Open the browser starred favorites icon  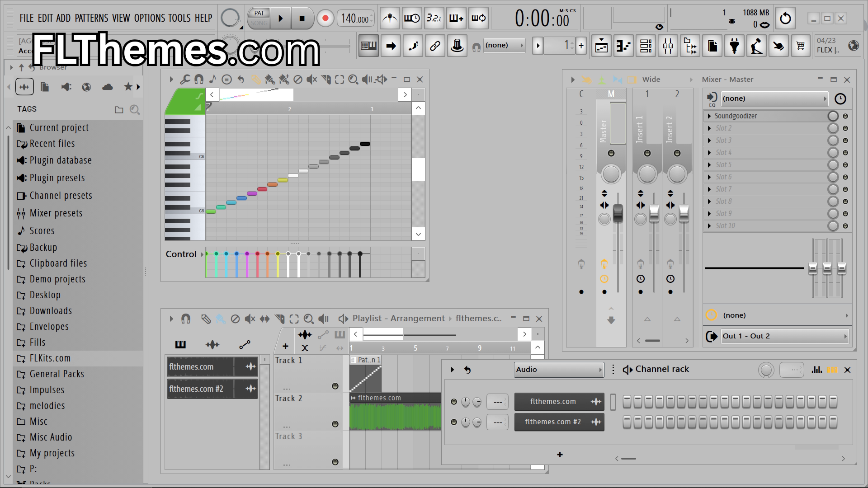coord(128,87)
